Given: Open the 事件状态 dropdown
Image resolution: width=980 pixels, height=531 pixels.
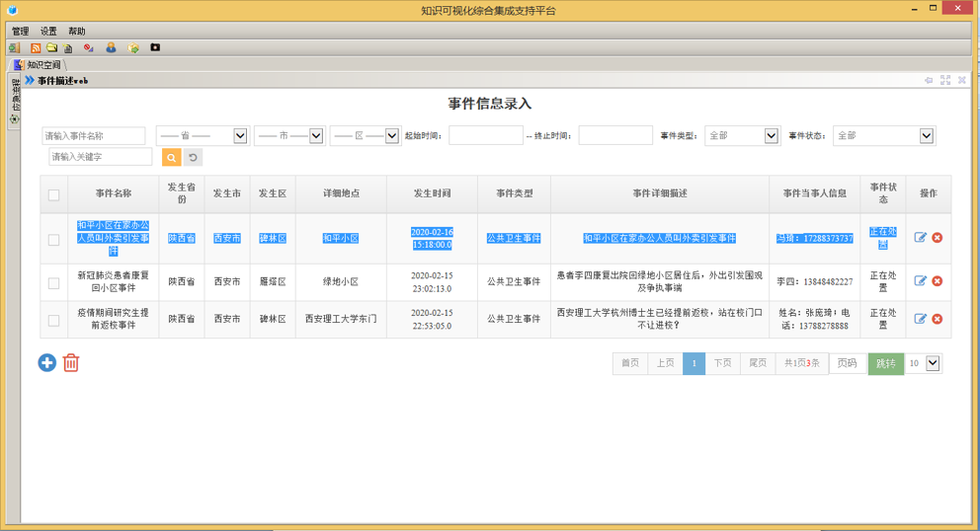Looking at the screenshot, I should coord(884,135).
